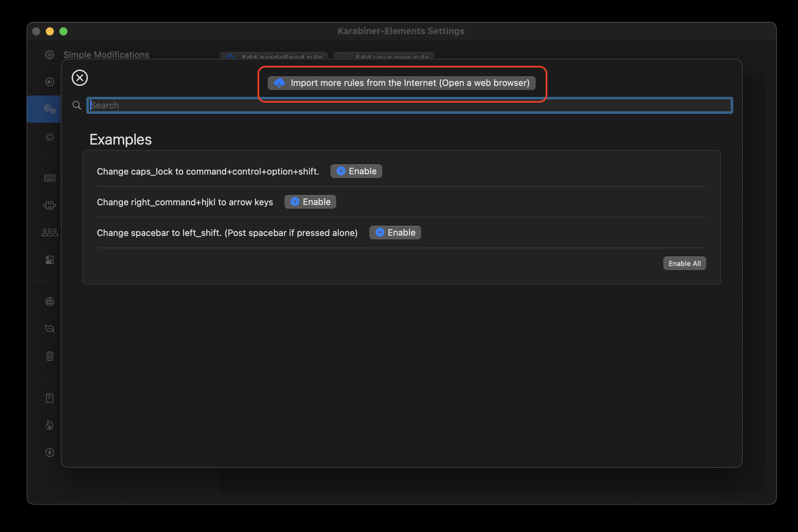This screenshot has height=532, width=798.
Task: Open Virtual Keyboard puzzle piece icon
Action: point(50,205)
